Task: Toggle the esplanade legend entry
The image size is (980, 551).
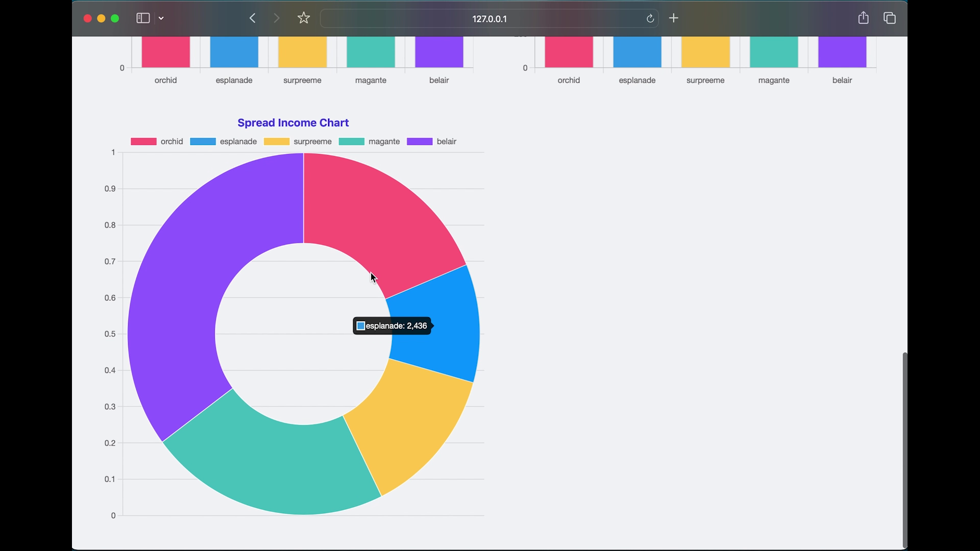Action: pos(224,141)
